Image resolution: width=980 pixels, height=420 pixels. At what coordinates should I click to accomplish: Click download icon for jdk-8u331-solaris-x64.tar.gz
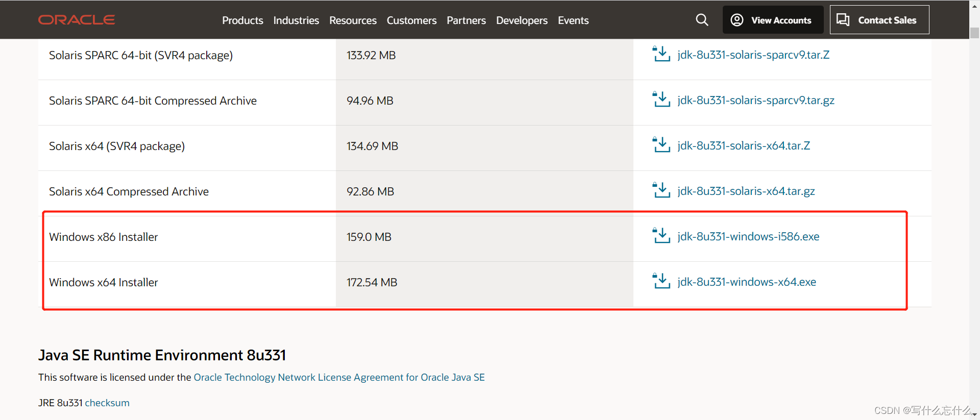(x=661, y=190)
